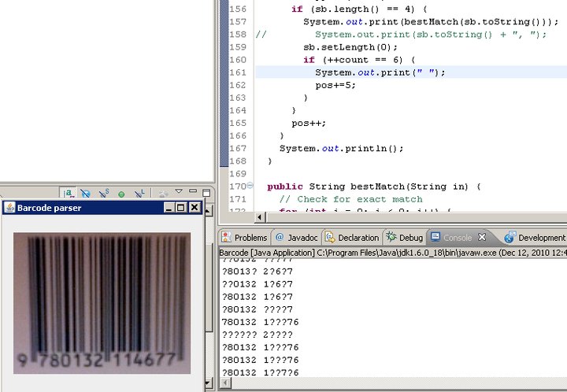The image size is (567, 392).
Task: Click console output line '??0132 1?6?7'
Action: click(x=257, y=284)
